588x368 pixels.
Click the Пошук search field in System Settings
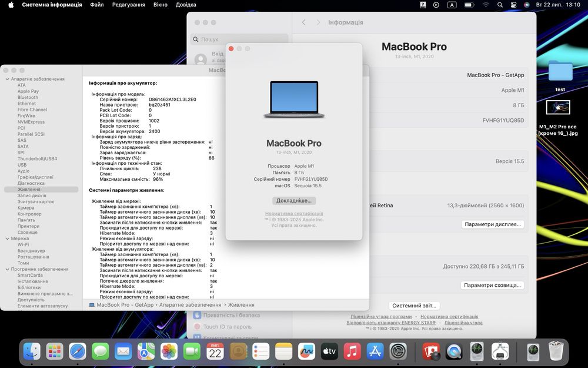(x=240, y=39)
